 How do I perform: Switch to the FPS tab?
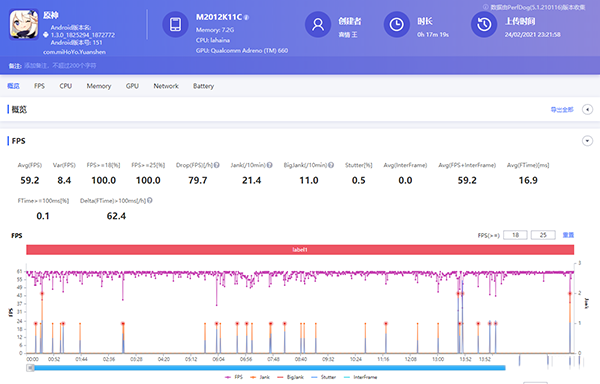39,86
